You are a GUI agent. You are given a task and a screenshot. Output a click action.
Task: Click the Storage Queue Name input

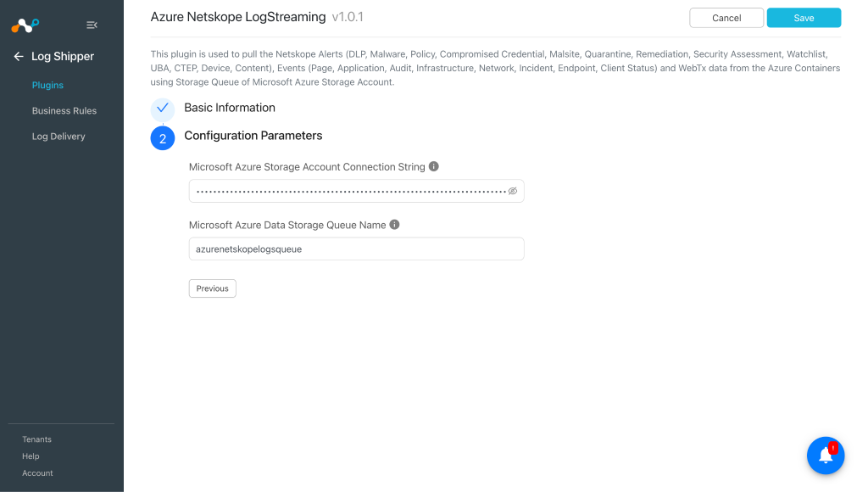click(357, 249)
